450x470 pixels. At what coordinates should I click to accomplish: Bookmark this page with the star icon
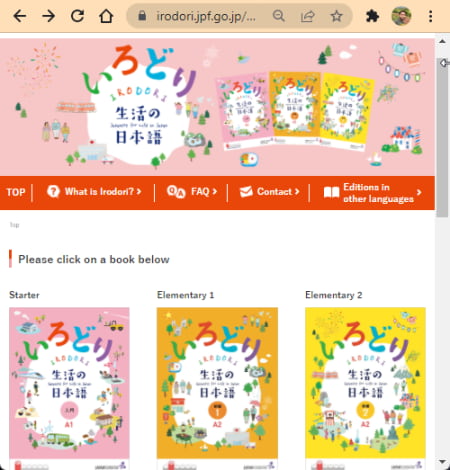(x=336, y=16)
